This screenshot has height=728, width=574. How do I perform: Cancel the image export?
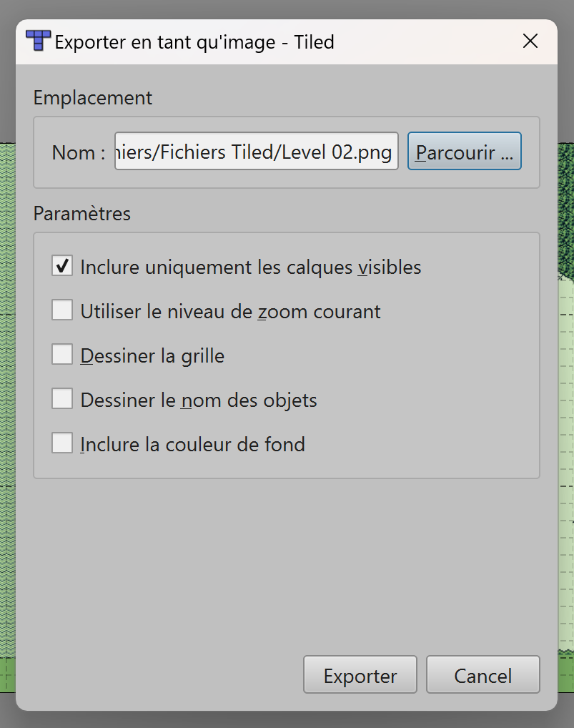coord(483,675)
